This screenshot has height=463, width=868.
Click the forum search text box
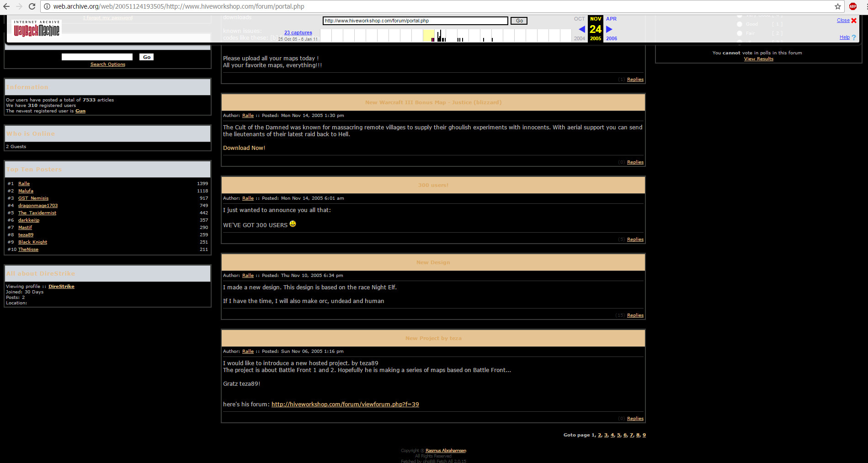point(97,57)
